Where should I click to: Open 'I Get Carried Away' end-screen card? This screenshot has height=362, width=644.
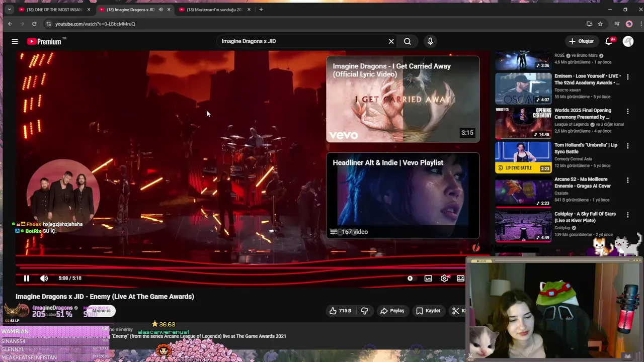click(403, 99)
